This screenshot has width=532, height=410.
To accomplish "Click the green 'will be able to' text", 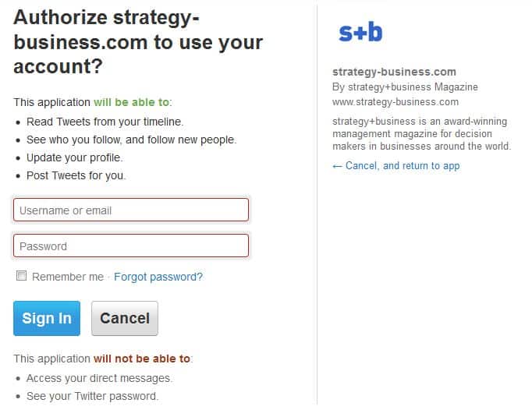I will (x=131, y=102).
